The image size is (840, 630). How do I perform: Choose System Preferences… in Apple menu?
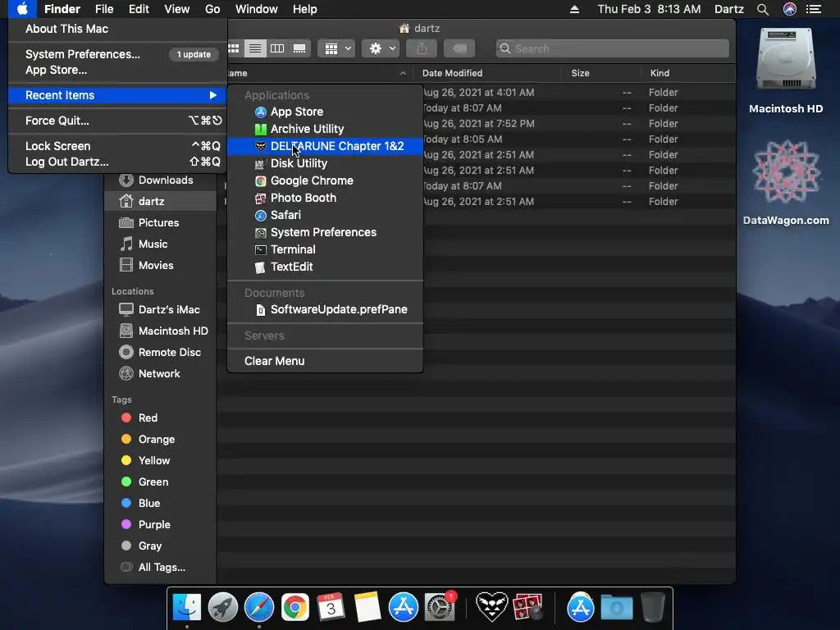coord(118,54)
